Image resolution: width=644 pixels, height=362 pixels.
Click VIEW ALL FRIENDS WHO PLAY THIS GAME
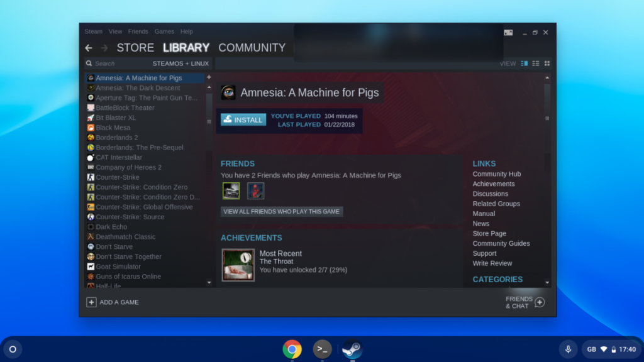(x=281, y=212)
